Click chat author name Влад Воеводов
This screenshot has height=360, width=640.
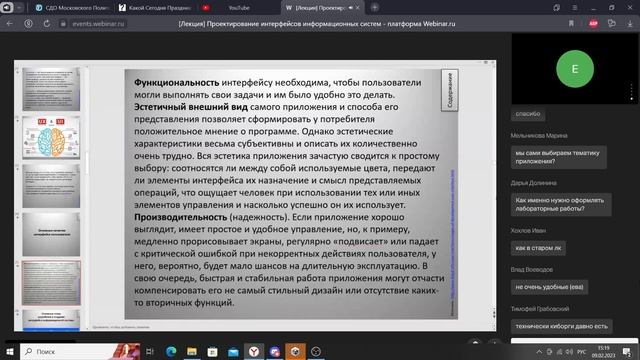[x=531, y=270]
